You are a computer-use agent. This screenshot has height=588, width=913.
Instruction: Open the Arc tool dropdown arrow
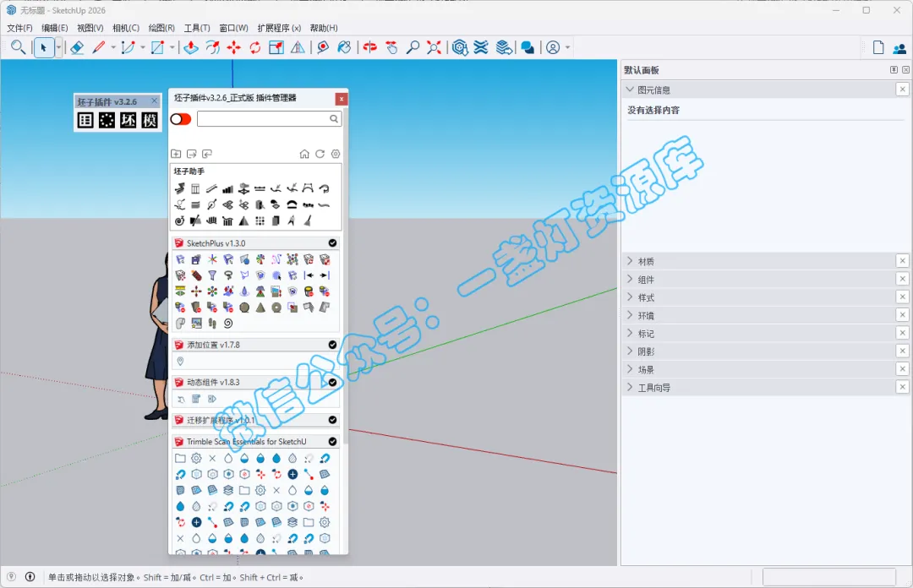(143, 48)
